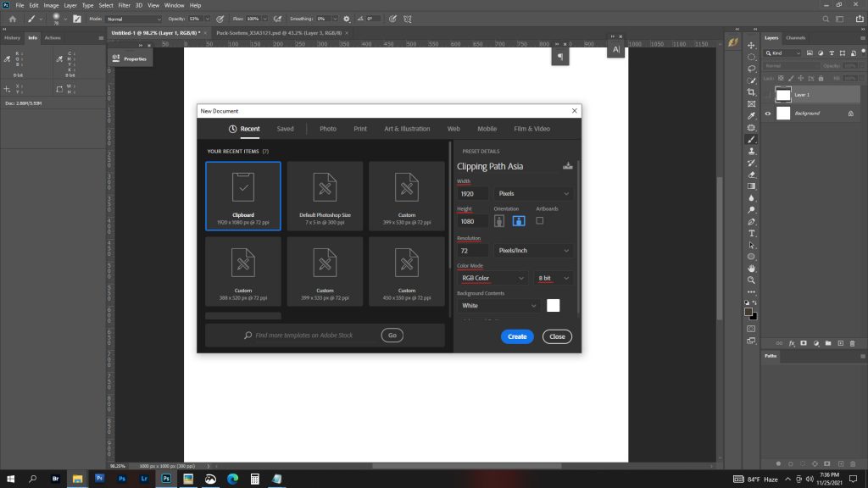Click the Width input field
This screenshot has height=488, width=868.
tap(472, 194)
